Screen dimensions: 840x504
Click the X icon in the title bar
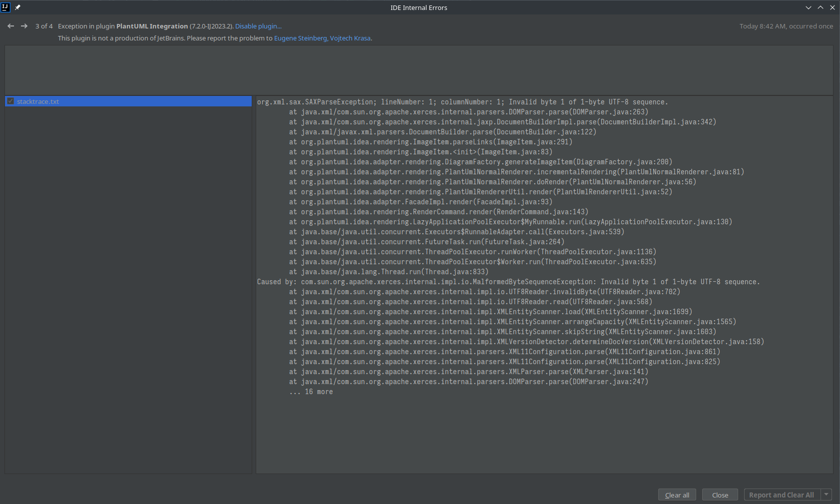pos(833,7)
